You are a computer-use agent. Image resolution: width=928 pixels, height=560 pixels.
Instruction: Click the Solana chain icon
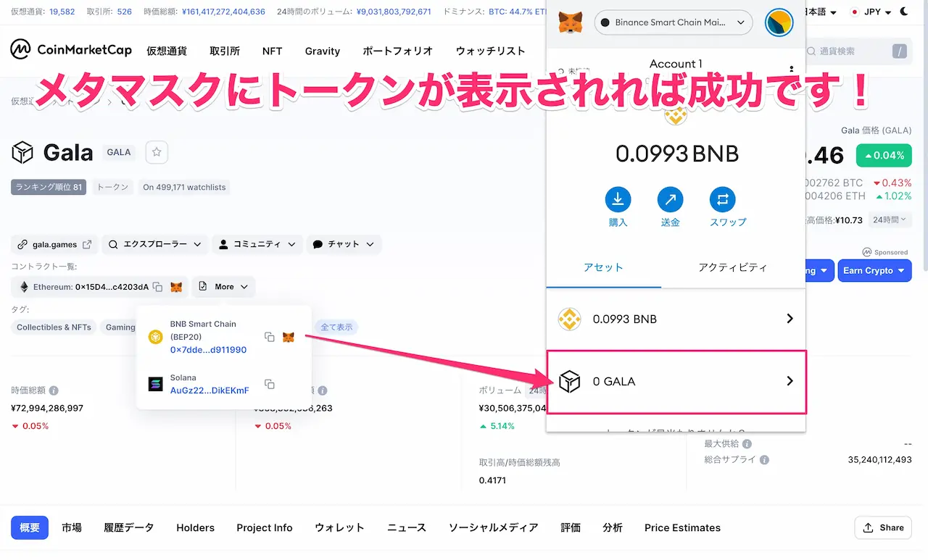click(156, 384)
